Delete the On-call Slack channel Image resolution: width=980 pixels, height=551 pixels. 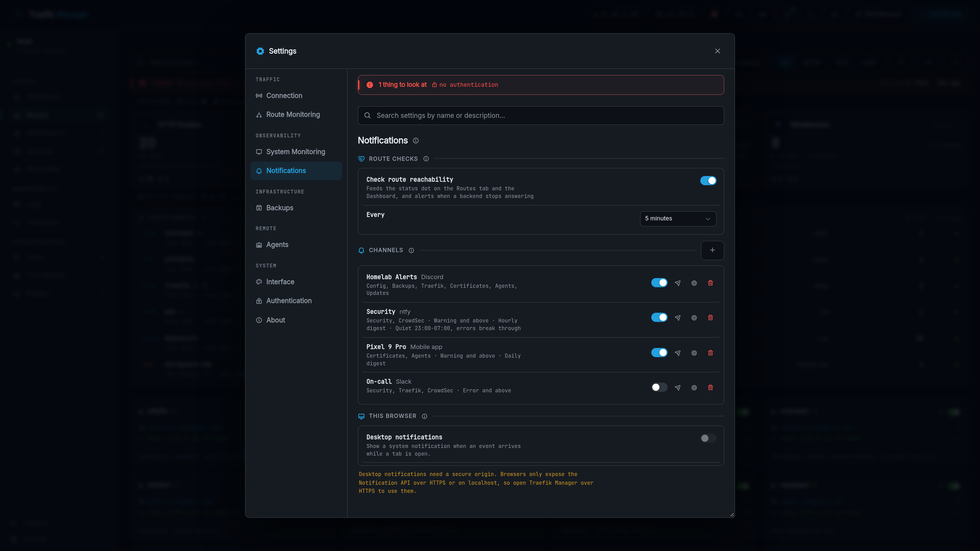710,388
